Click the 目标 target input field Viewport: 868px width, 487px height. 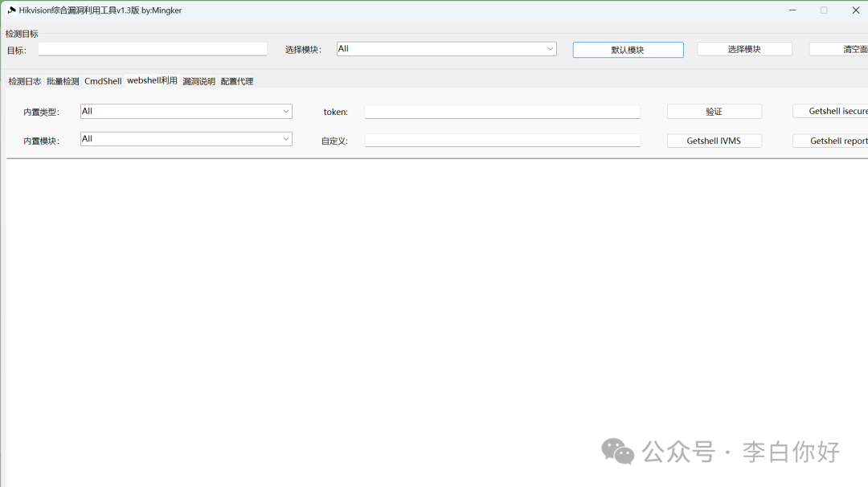pyautogui.click(x=152, y=49)
